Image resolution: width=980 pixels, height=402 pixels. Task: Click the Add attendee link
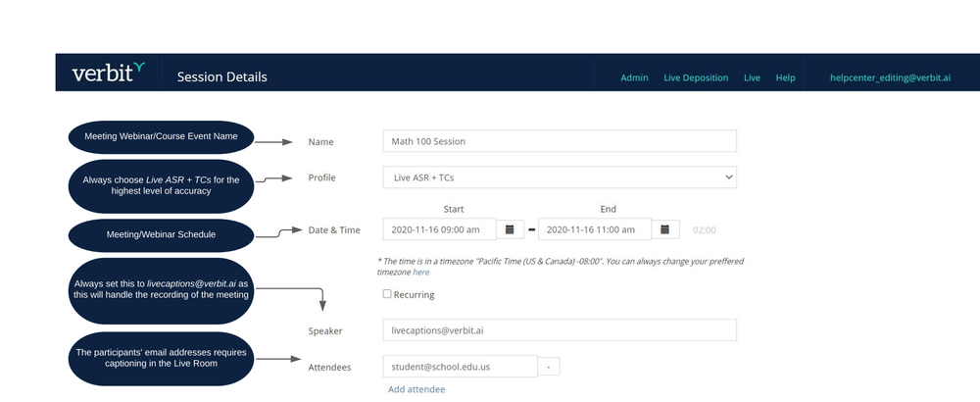pyautogui.click(x=416, y=389)
